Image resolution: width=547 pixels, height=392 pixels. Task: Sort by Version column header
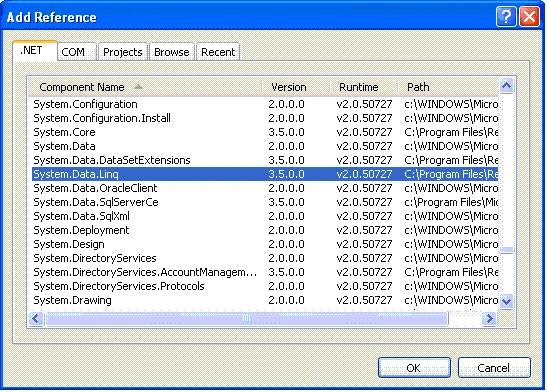(x=295, y=87)
